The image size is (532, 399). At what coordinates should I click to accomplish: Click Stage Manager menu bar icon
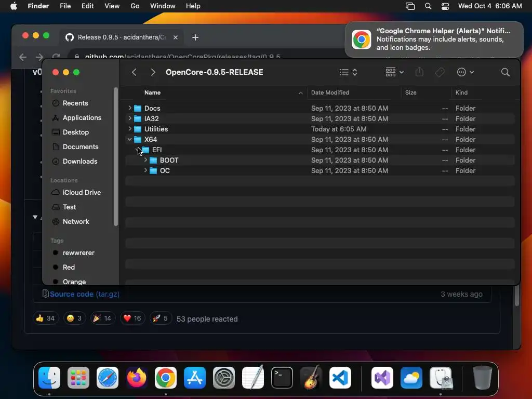[x=410, y=6]
